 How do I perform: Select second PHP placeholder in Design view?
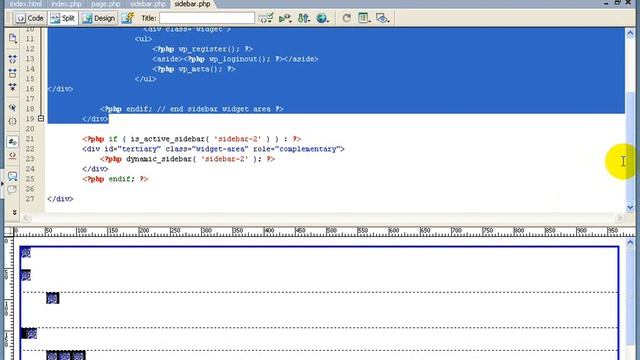(x=26, y=276)
